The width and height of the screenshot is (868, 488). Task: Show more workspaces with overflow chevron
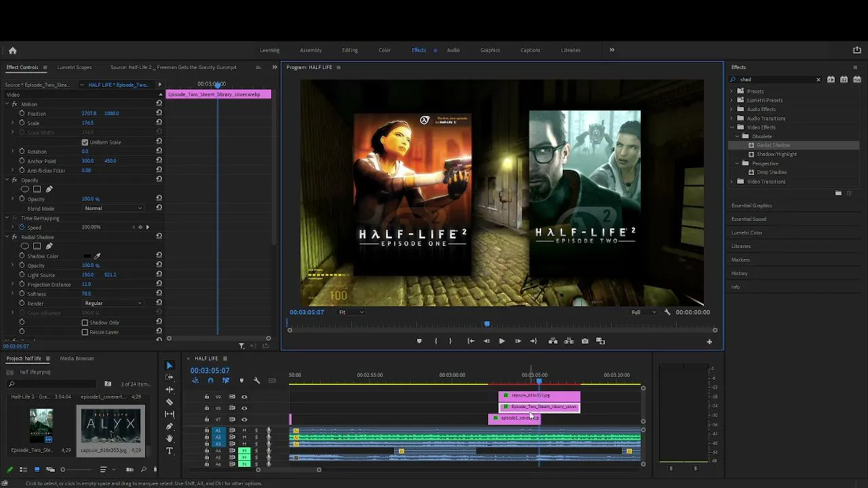click(x=612, y=49)
